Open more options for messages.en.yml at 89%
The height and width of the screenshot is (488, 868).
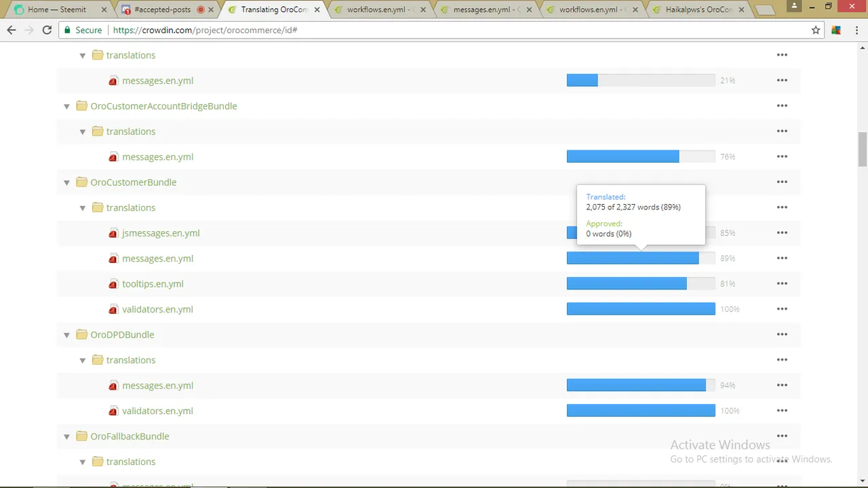tap(782, 258)
